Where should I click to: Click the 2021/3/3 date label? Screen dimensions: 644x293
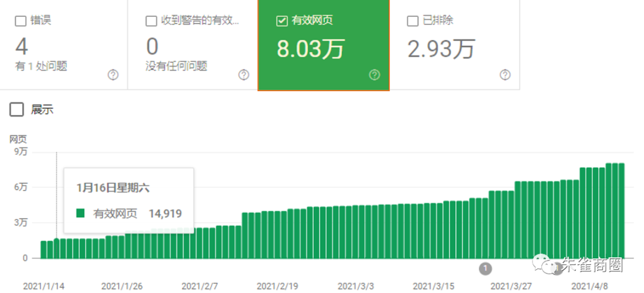(355, 286)
